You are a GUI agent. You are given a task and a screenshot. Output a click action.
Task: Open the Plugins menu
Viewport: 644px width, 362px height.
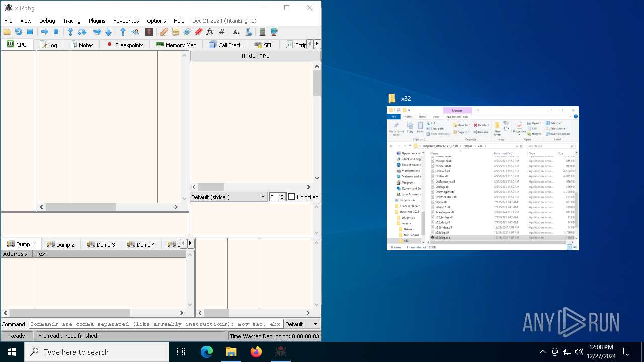pos(97,21)
